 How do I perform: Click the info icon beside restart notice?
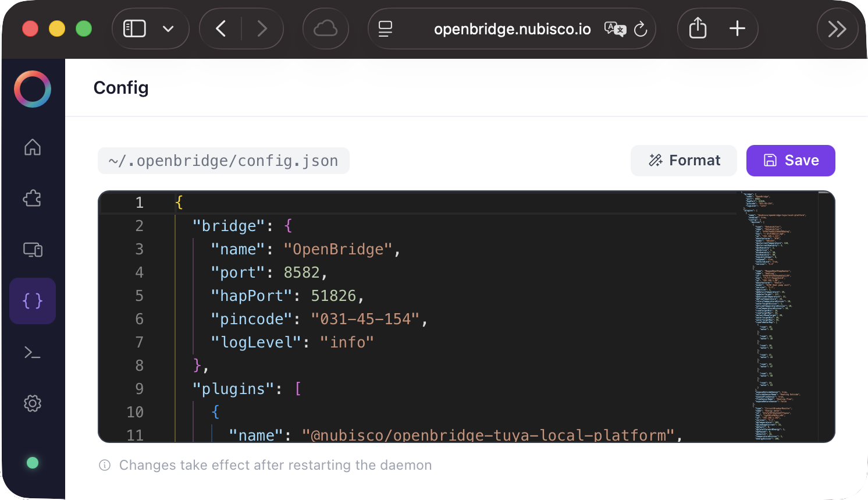pyautogui.click(x=105, y=465)
